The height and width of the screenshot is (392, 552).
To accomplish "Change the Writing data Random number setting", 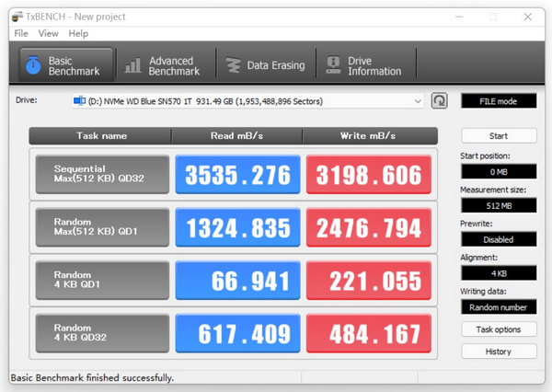I will [499, 307].
